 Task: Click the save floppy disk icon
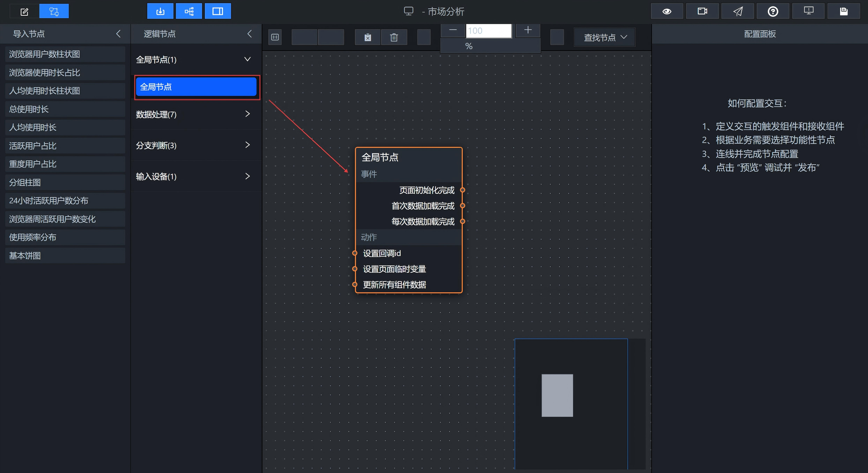click(844, 12)
